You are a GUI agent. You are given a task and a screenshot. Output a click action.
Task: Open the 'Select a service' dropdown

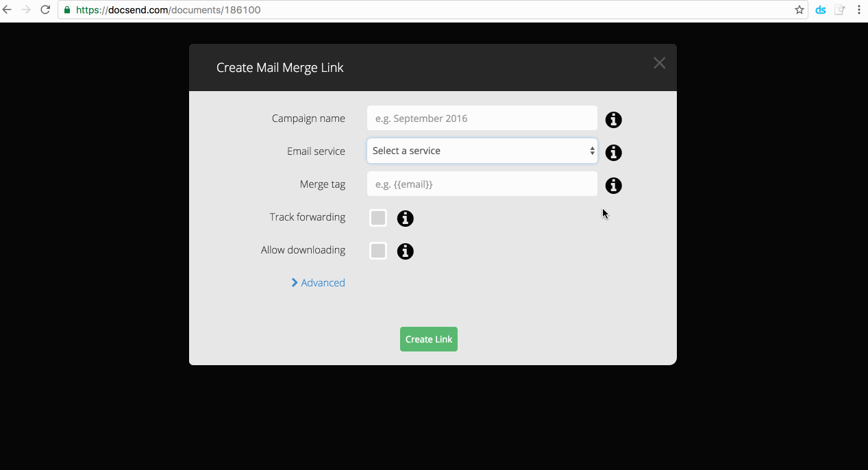click(482, 151)
